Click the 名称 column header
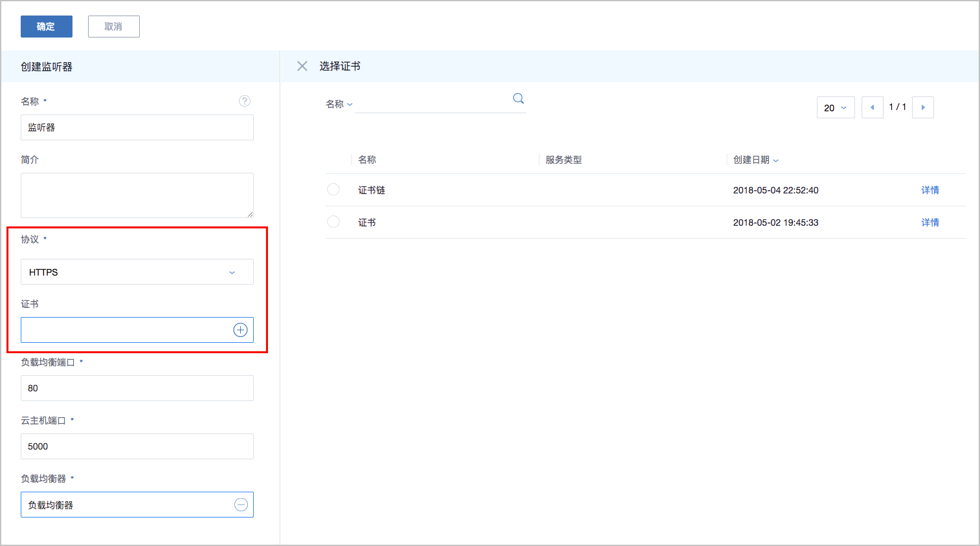Image resolution: width=980 pixels, height=546 pixels. point(367,160)
